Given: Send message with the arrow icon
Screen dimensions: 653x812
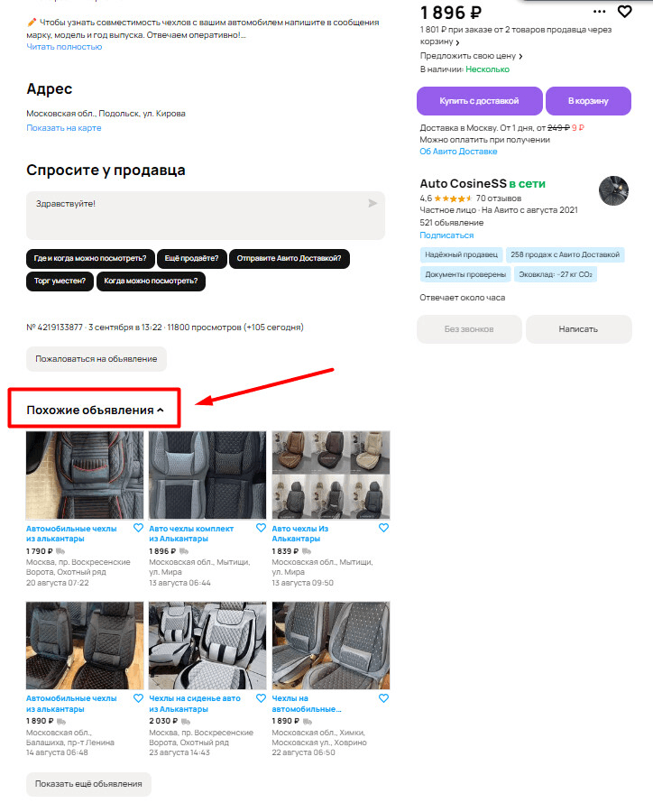Looking at the screenshot, I should point(372,204).
